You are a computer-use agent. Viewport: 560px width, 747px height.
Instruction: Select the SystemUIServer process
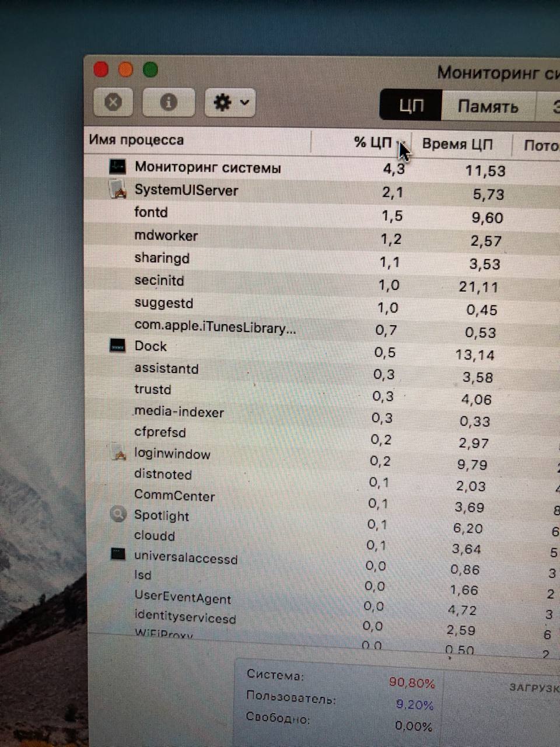[x=186, y=190]
